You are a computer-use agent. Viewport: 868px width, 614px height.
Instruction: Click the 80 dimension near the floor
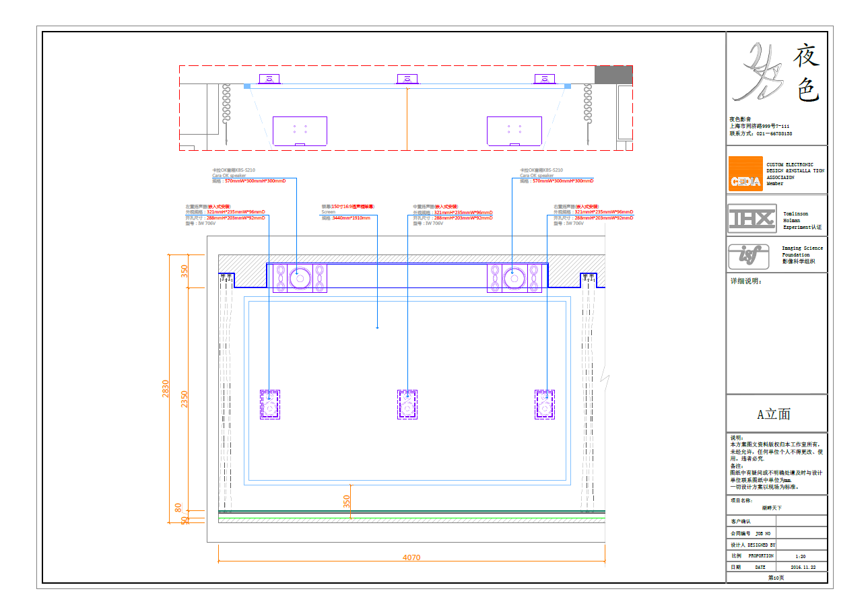coord(178,508)
